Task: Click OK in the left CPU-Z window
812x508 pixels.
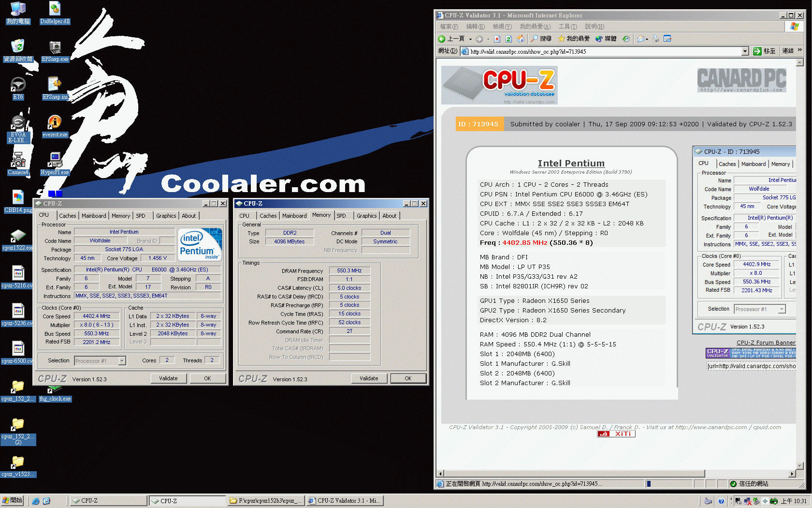Action: 207,378
